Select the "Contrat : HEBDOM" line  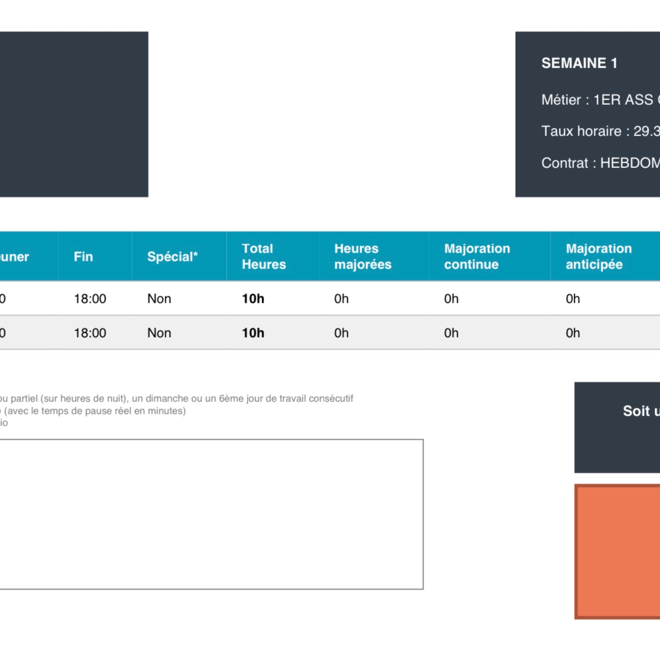(600, 163)
